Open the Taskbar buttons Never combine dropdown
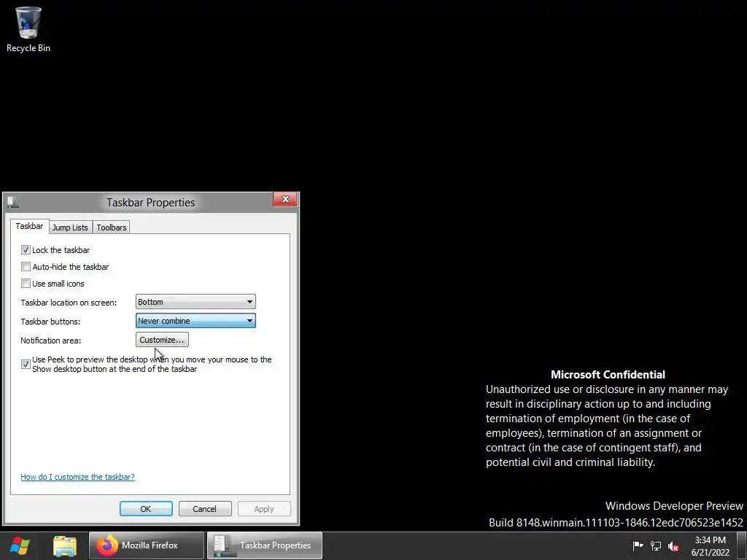The width and height of the screenshot is (747, 560). pyautogui.click(x=196, y=321)
